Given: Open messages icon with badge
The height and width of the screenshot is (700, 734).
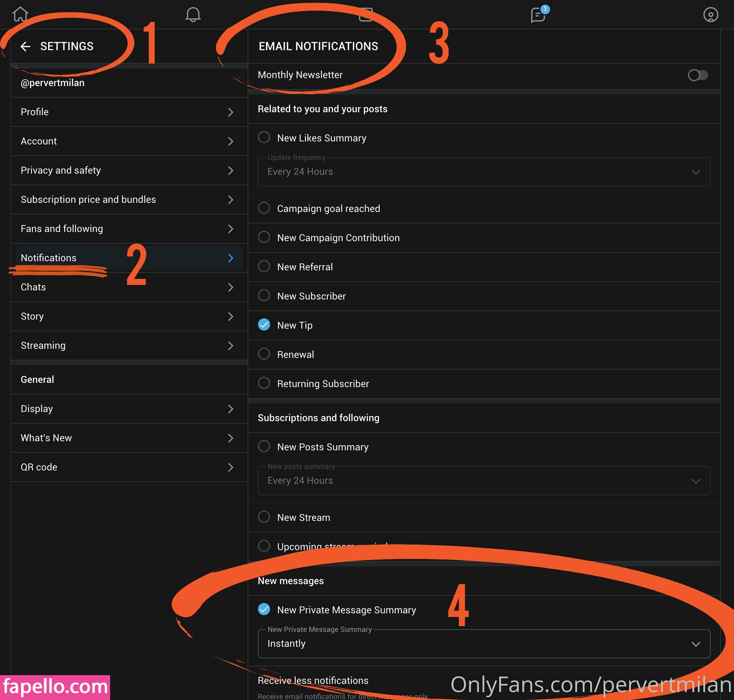Looking at the screenshot, I should pos(539,14).
